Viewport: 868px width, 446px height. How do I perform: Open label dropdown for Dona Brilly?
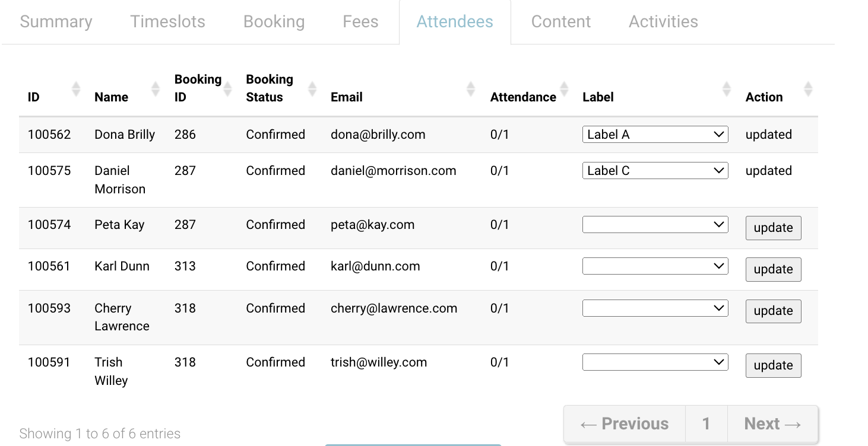click(655, 135)
